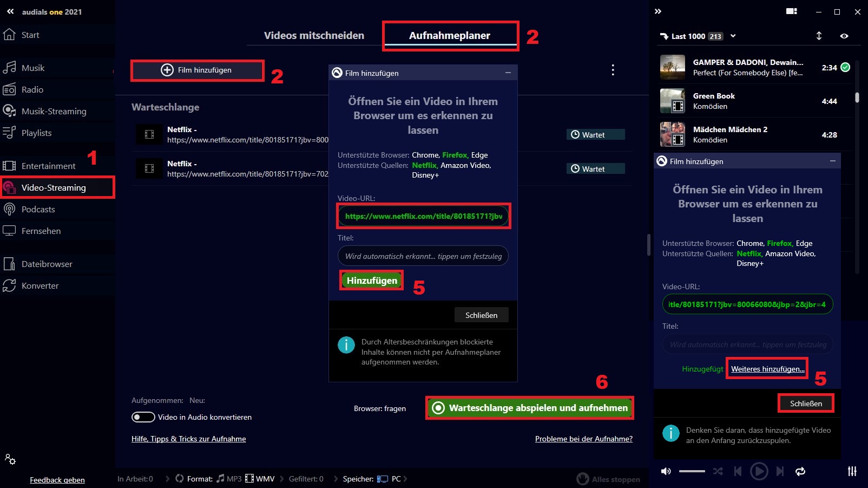The height and width of the screenshot is (488, 868).
Task: Click the Film hinzufügen button
Action: tap(197, 70)
